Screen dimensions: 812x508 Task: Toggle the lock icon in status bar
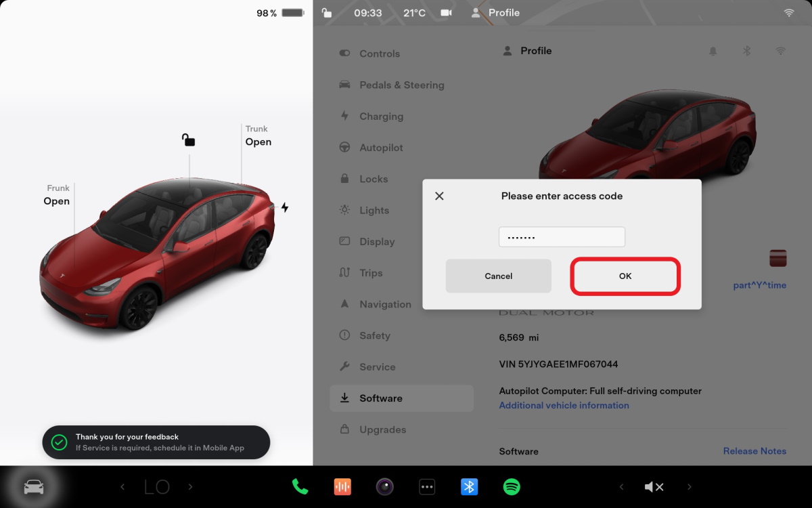click(x=327, y=13)
